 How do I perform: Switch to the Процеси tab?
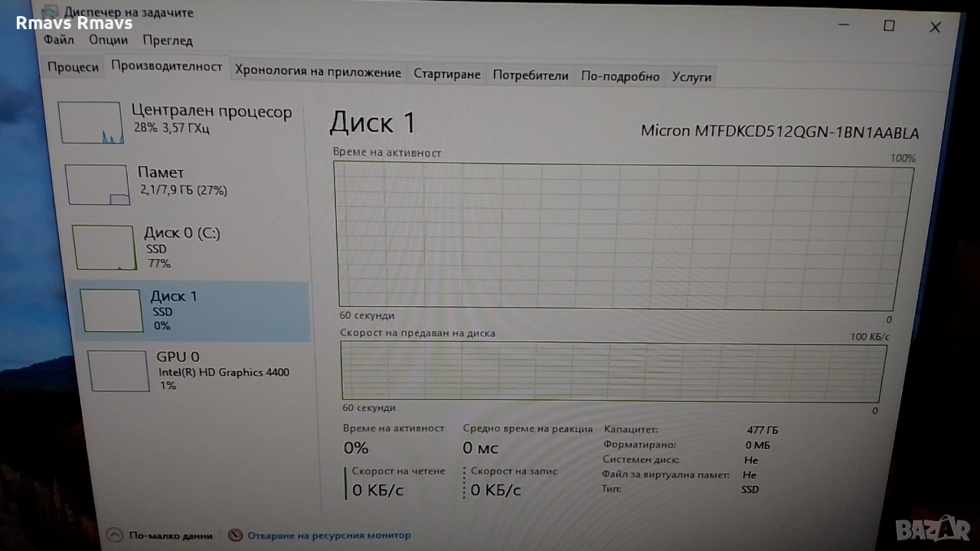tap(73, 67)
